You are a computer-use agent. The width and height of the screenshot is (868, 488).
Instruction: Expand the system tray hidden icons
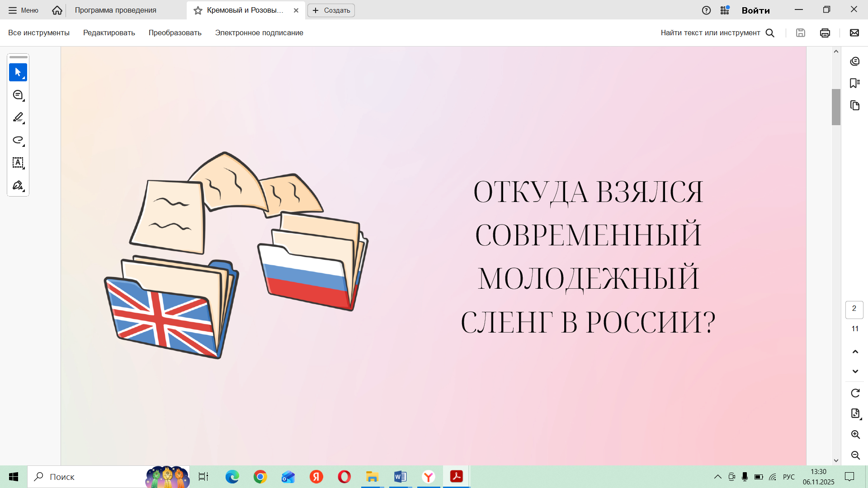pos(717,477)
